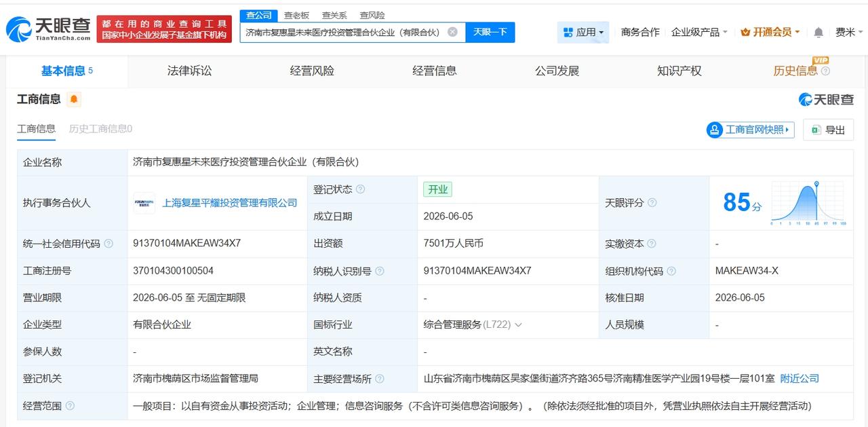Show help for 统一社会信用代码

[x=108, y=244]
